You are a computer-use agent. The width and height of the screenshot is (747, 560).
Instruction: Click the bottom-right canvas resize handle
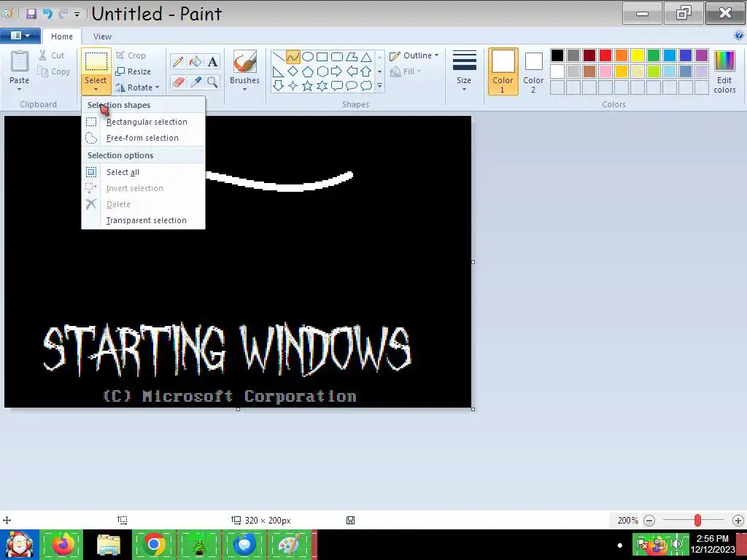coord(473,410)
